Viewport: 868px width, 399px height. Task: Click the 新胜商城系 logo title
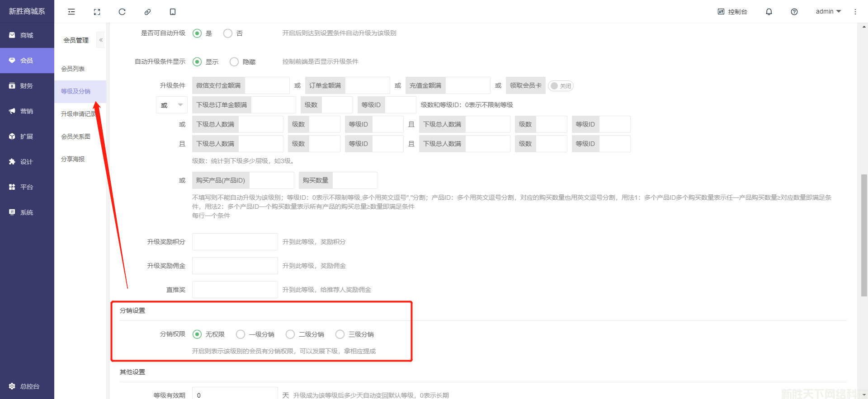(27, 11)
